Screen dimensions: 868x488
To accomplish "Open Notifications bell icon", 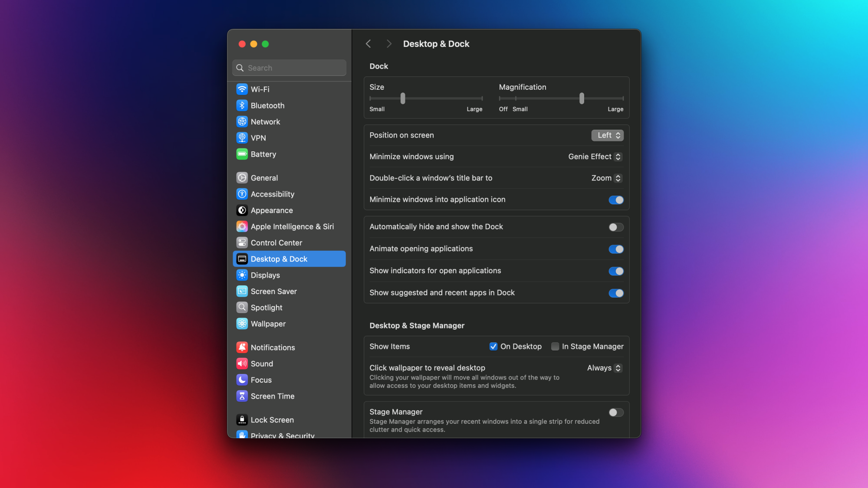I will 242,347.
